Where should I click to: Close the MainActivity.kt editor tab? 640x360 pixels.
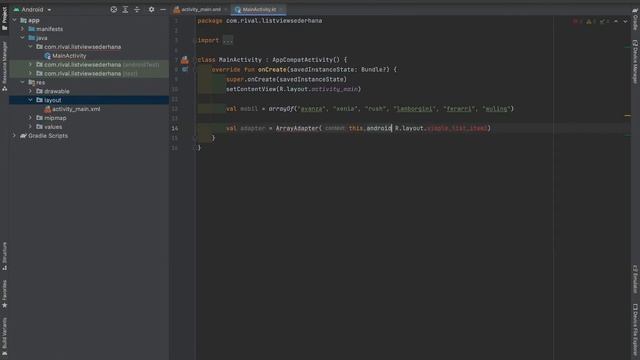tap(281, 9)
